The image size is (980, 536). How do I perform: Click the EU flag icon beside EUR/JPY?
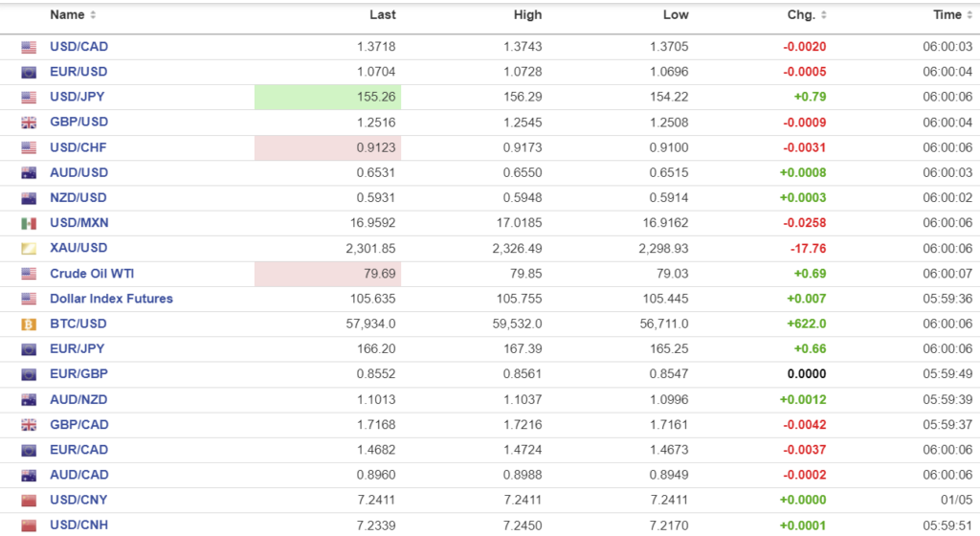(x=29, y=348)
